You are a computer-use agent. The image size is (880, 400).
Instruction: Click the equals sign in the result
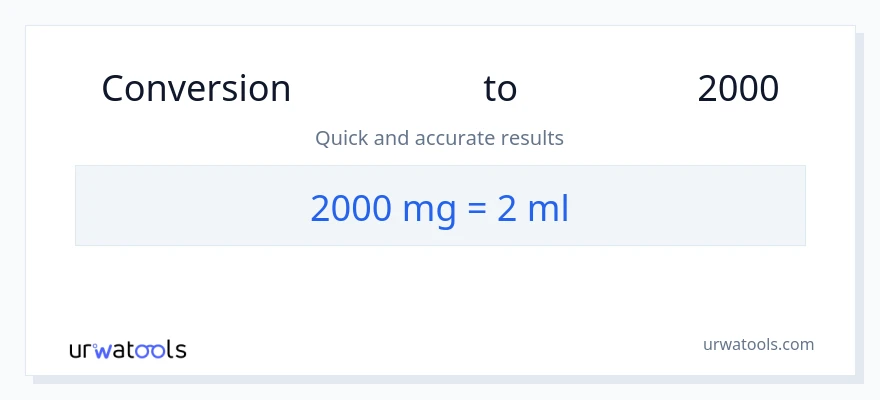point(477,208)
